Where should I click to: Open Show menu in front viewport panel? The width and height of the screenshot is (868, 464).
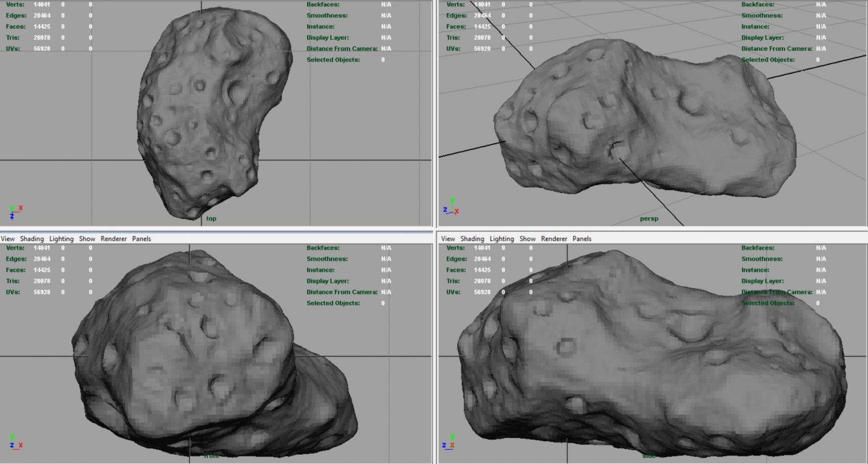coord(87,239)
